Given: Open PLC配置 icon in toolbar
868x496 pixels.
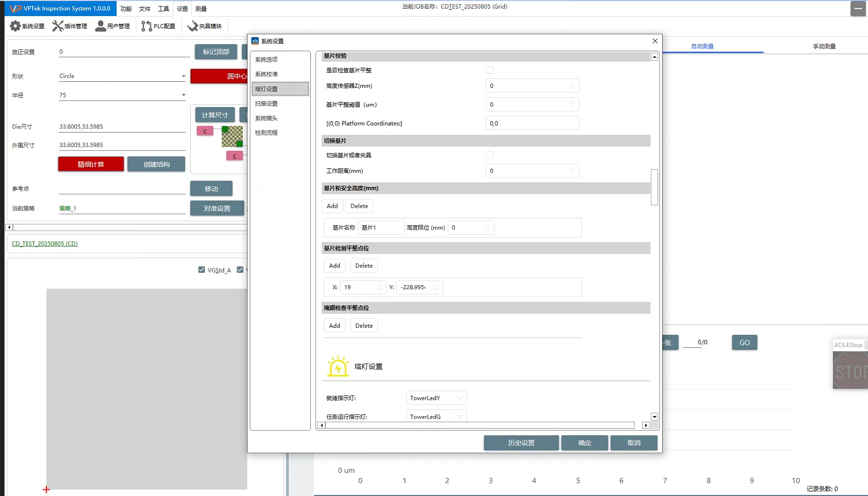Looking at the screenshot, I should [147, 26].
